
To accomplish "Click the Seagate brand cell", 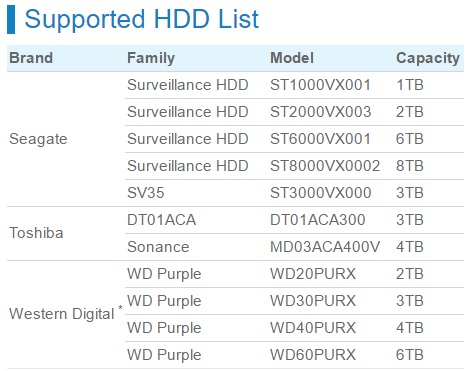I will (x=38, y=139).
